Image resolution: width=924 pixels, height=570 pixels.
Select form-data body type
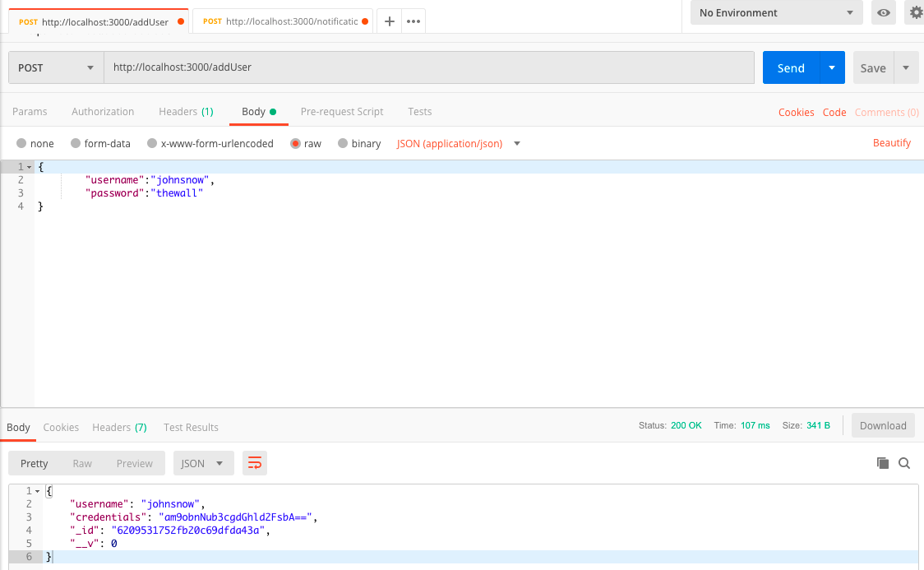point(76,143)
